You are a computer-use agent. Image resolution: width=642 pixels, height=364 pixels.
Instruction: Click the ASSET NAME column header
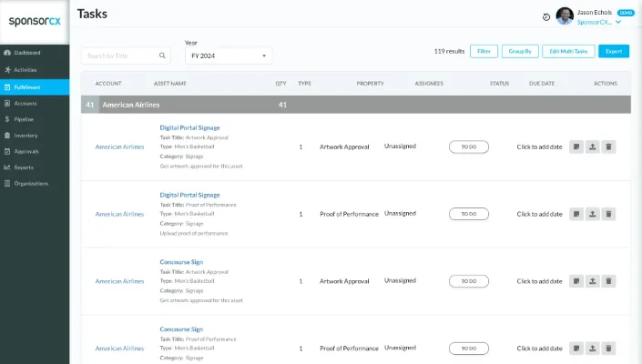click(x=170, y=84)
